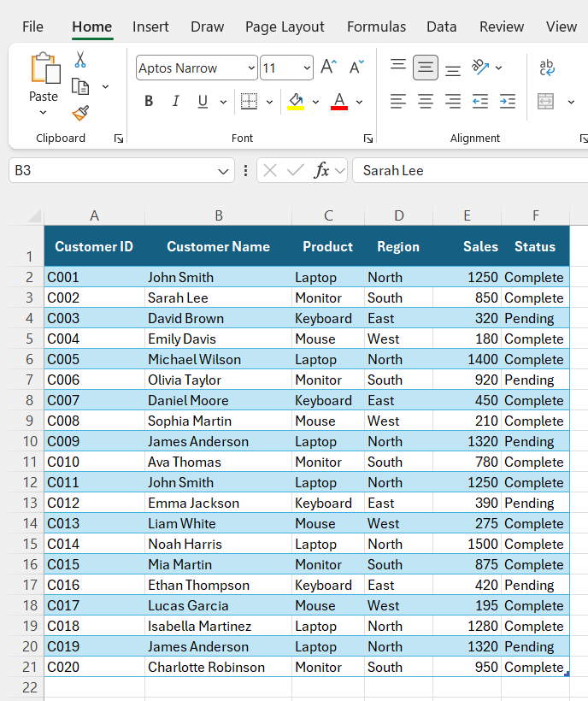
Task: Apply the red font color
Action: tap(339, 102)
